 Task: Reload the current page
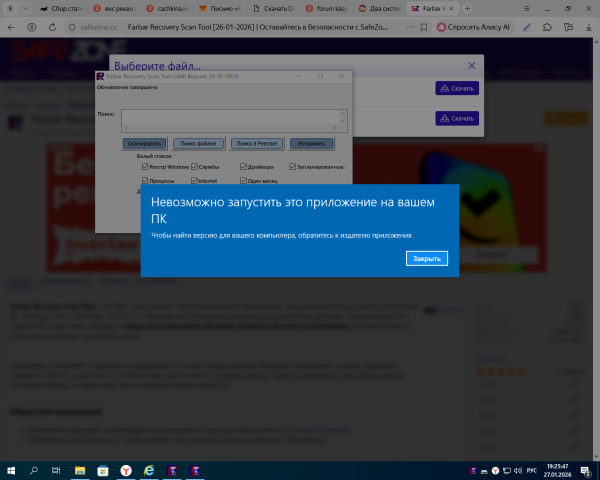click(x=52, y=27)
